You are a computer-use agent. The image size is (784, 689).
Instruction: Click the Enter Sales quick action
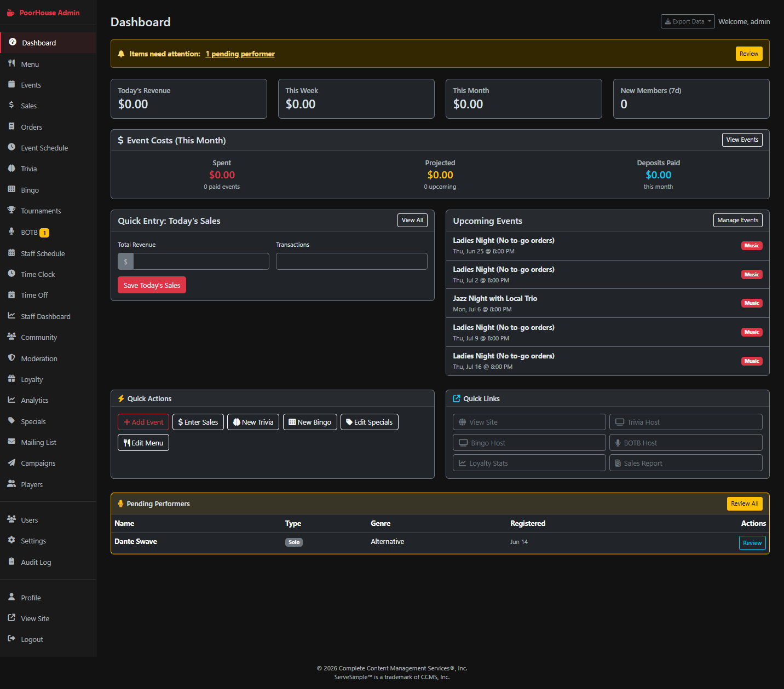pos(198,422)
